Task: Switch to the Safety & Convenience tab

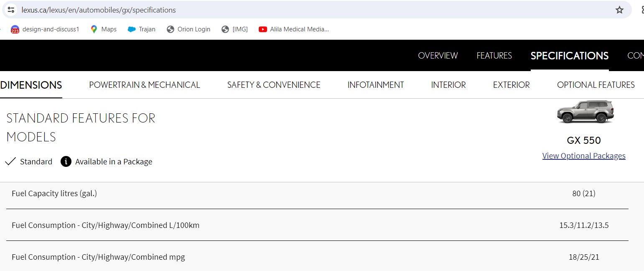Action: [x=274, y=85]
